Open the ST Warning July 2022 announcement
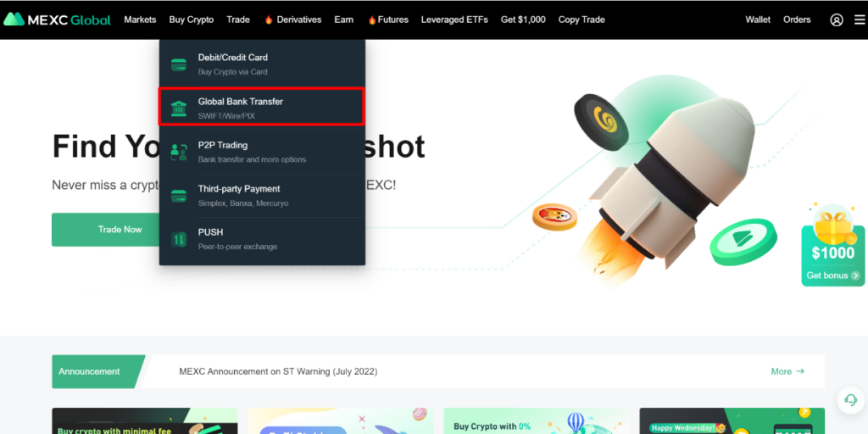This screenshot has width=868, height=434. pyautogui.click(x=278, y=371)
